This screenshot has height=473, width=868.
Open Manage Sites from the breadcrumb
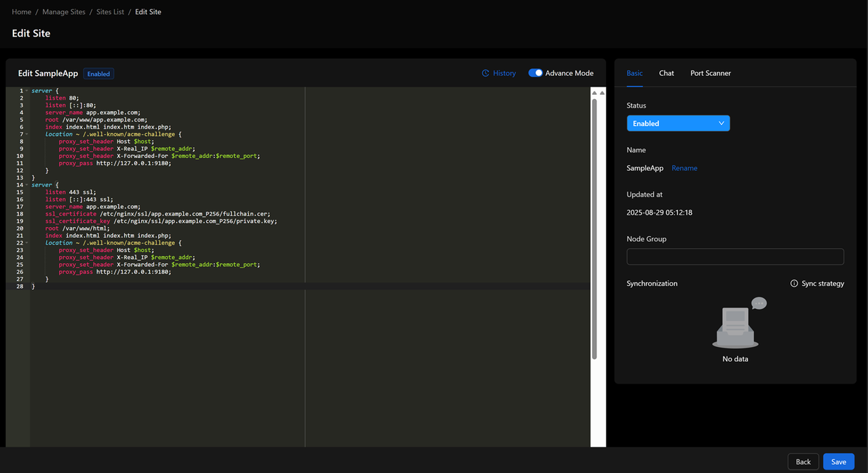(64, 12)
